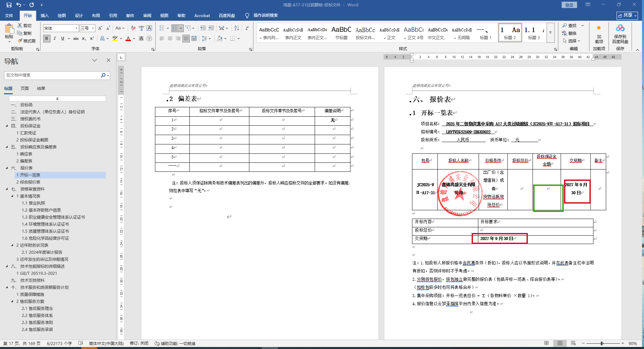
Task: Expand the Styles gallery more arrow
Action: coord(551,33)
